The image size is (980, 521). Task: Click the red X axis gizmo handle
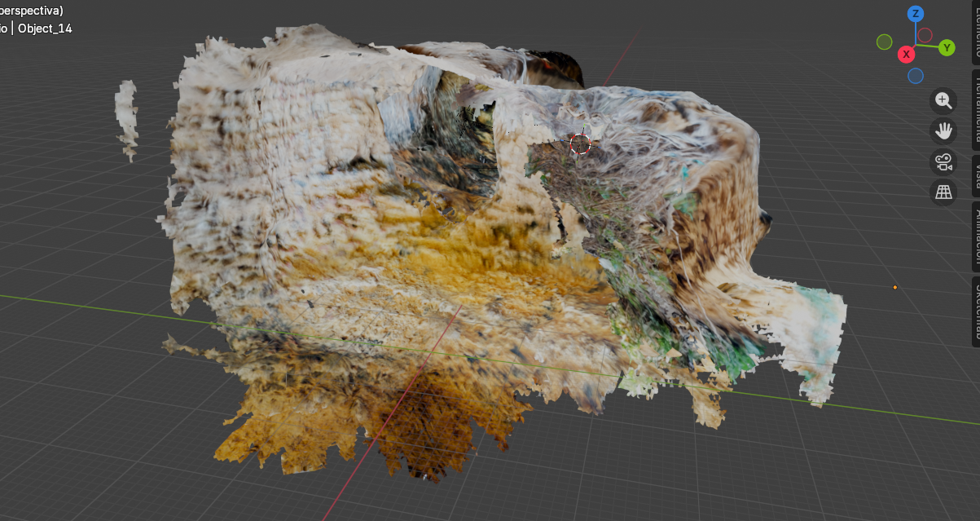pos(905,55)
